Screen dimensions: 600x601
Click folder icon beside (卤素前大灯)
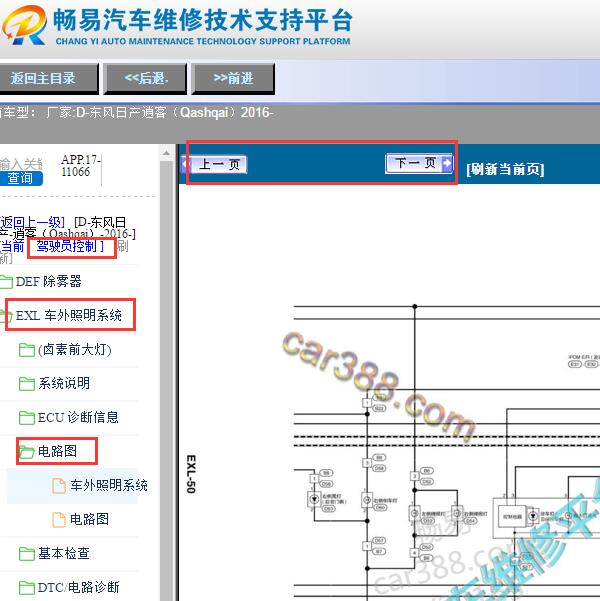click(x=26, y=350)
